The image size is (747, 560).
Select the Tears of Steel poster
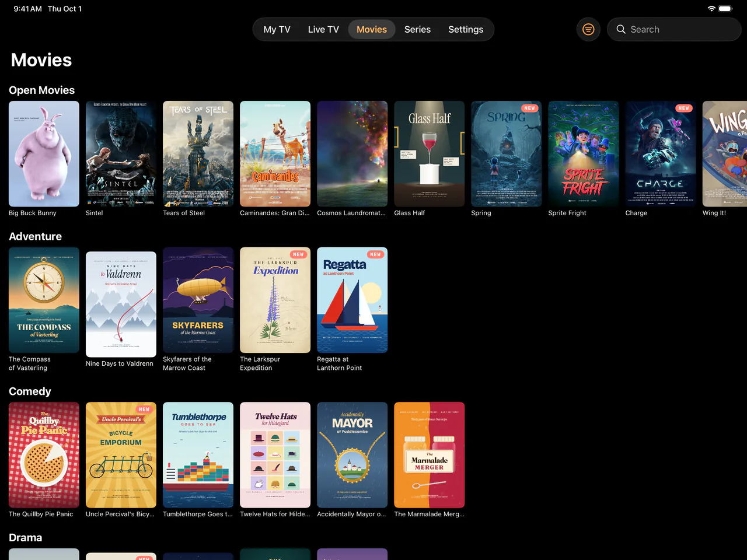pos(198,154)
